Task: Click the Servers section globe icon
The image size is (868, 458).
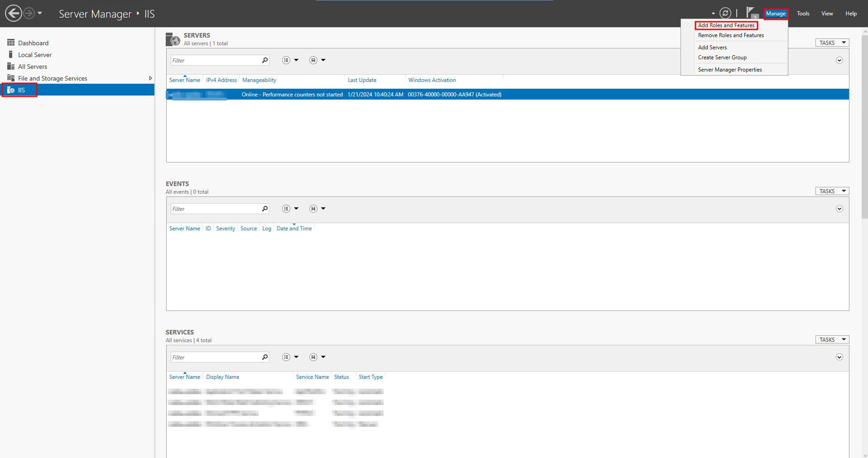Action: click(173, 39)
